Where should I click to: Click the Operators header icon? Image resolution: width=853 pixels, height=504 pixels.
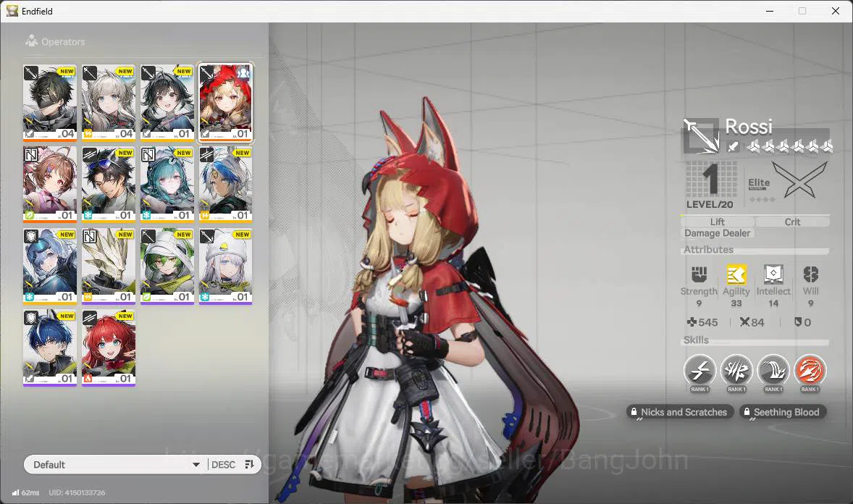click(x=32, y=41)
